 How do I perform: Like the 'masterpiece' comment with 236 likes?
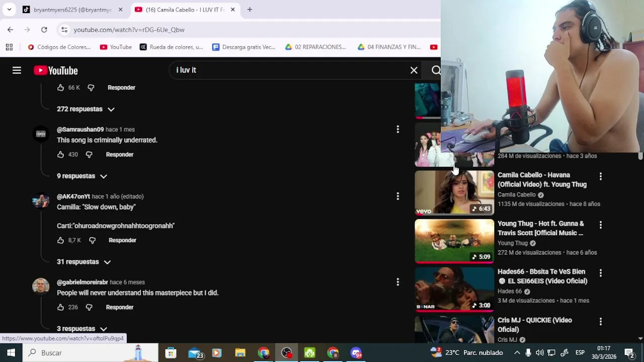click(x=60, y=307)
